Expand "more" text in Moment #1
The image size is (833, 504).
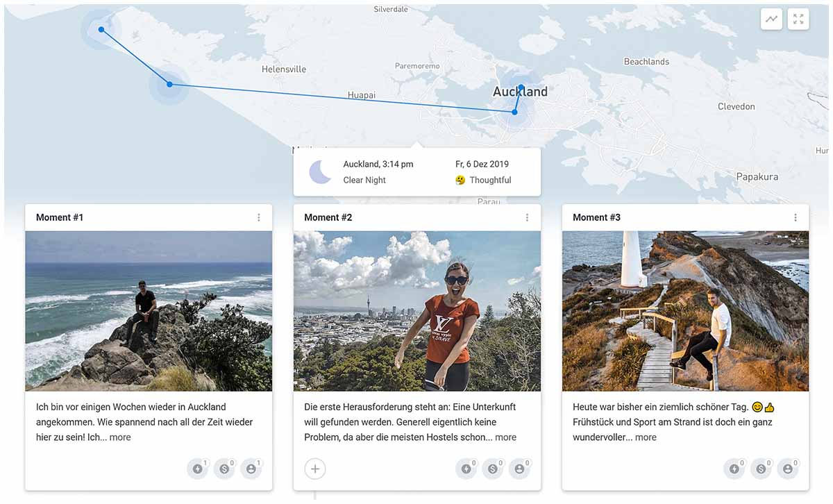click(120, 437)
